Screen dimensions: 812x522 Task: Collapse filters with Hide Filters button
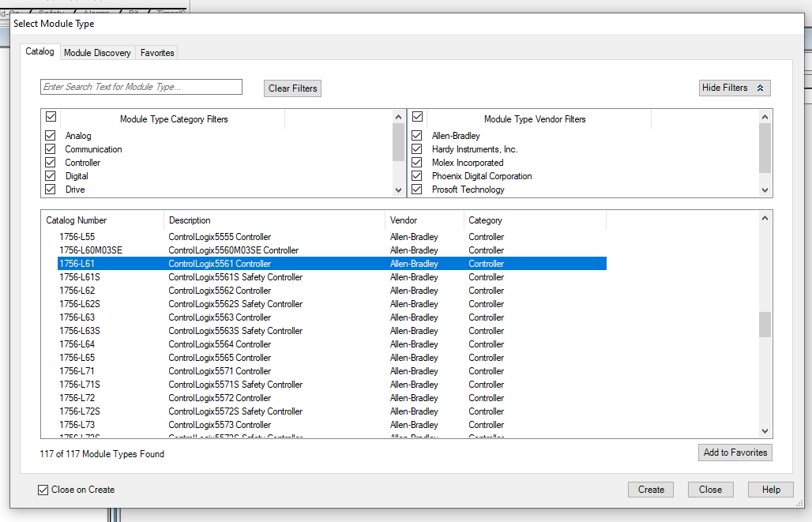(x=735, y=88)
